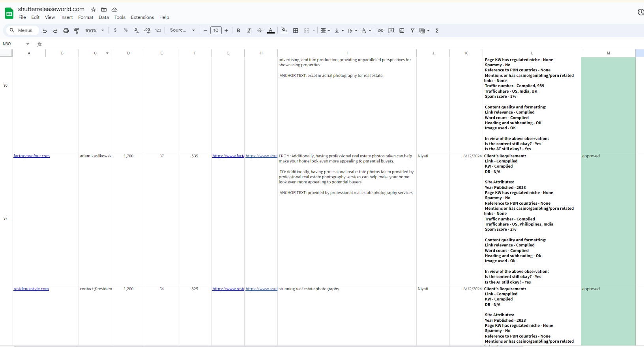
Task: Select row 37 header
Action: pyautogui.click(x=6, y=218)
